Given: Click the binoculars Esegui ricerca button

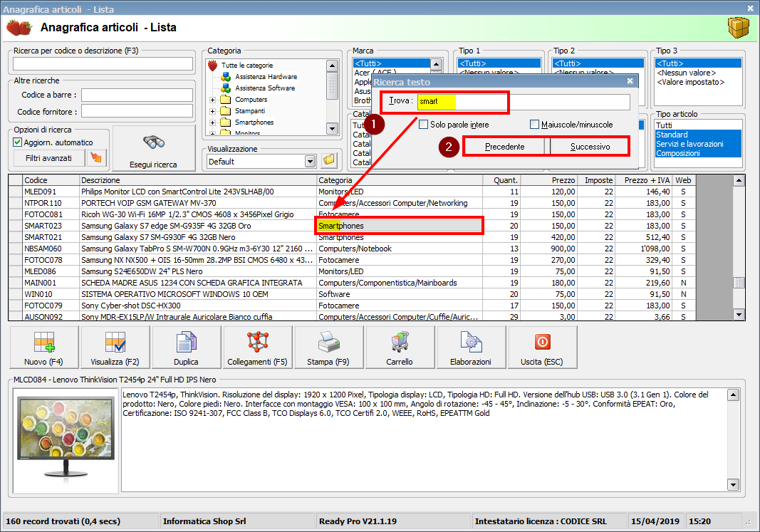Looking at the screenshot, I should (155, 148).
